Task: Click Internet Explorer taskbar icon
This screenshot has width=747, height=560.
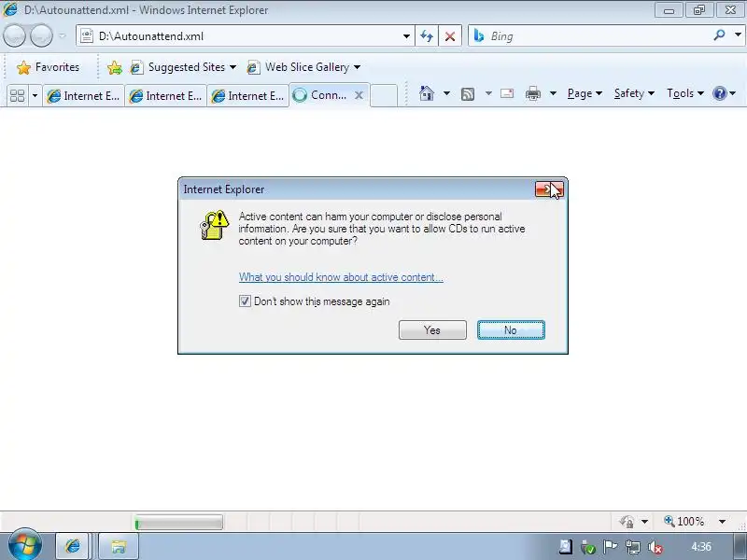Action: pos(73,546)
